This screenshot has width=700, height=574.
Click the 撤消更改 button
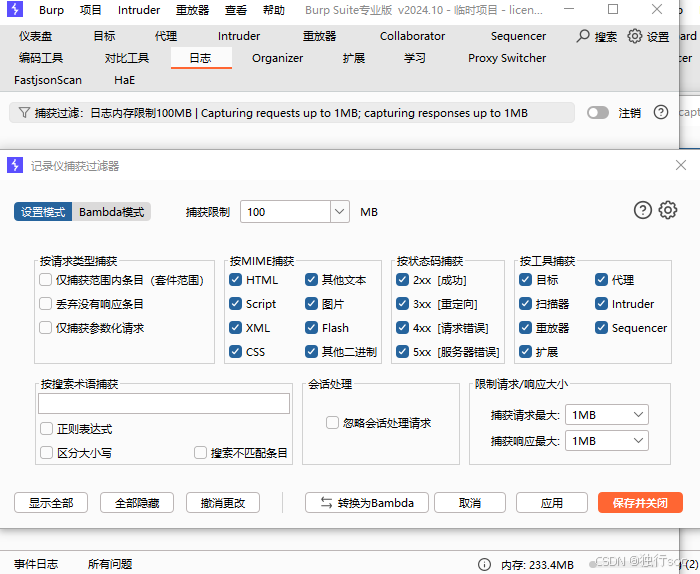(223, 503)
